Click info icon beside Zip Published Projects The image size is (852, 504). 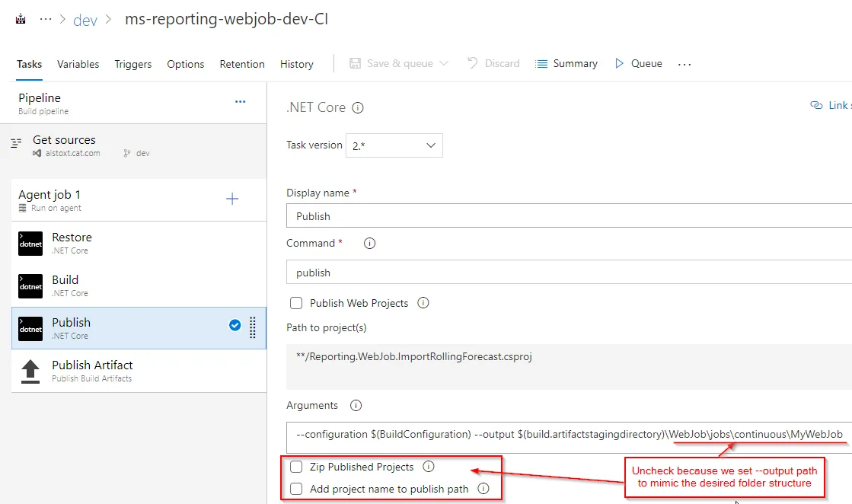[428, 467]
